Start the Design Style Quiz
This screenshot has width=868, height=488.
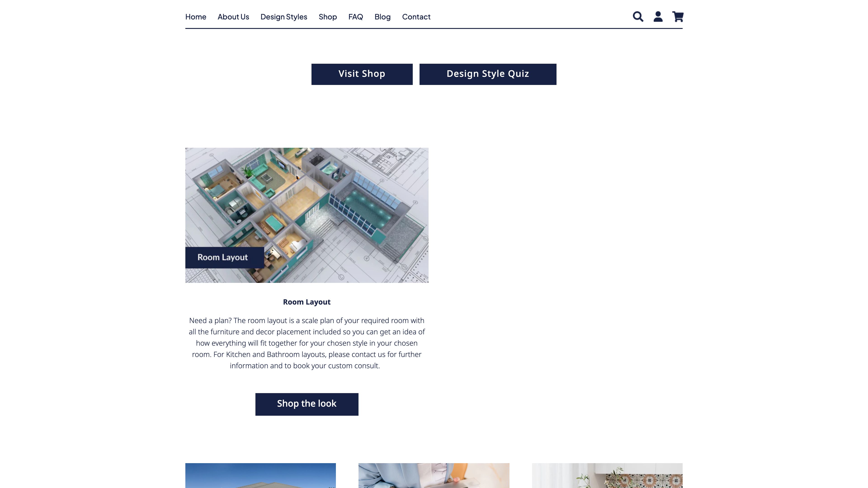click(488, 74)
